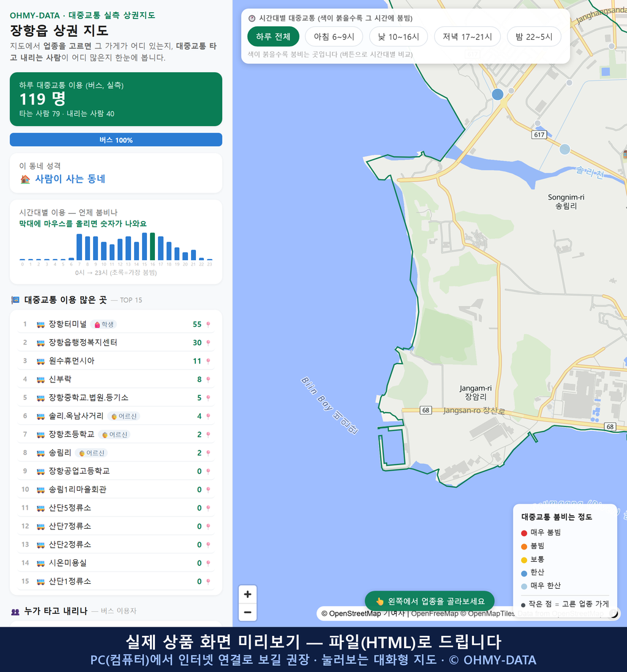
Task: Click the clock icon in 시간대별 대중교통 panel
Action: (252, 18)
